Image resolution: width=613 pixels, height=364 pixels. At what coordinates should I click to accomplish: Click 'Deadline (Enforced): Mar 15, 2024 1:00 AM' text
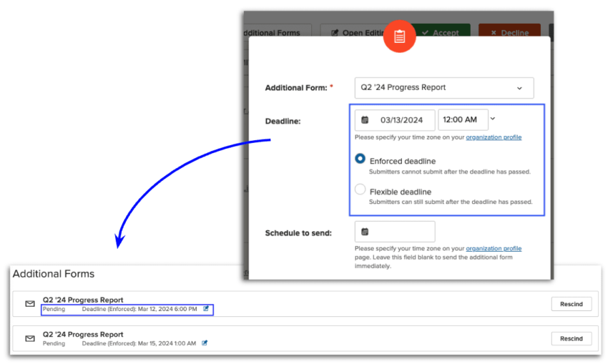tap(139, 344)
